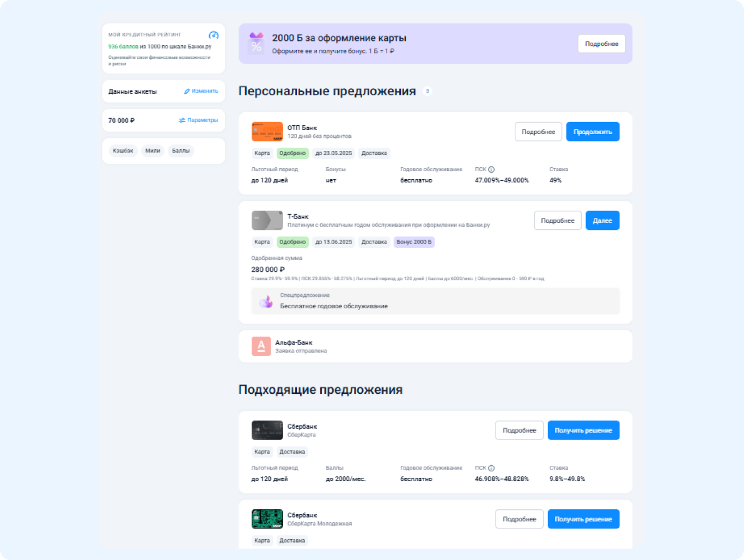
Task: Click the до 2000/мес. points value
Action: 346,479
